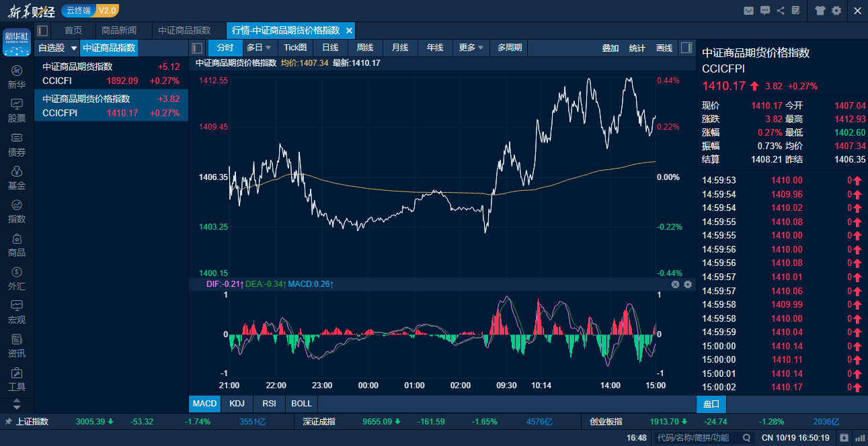
Task: Open the 股票 (stocks) sidebar section
Action: click(x=17, y=110)
